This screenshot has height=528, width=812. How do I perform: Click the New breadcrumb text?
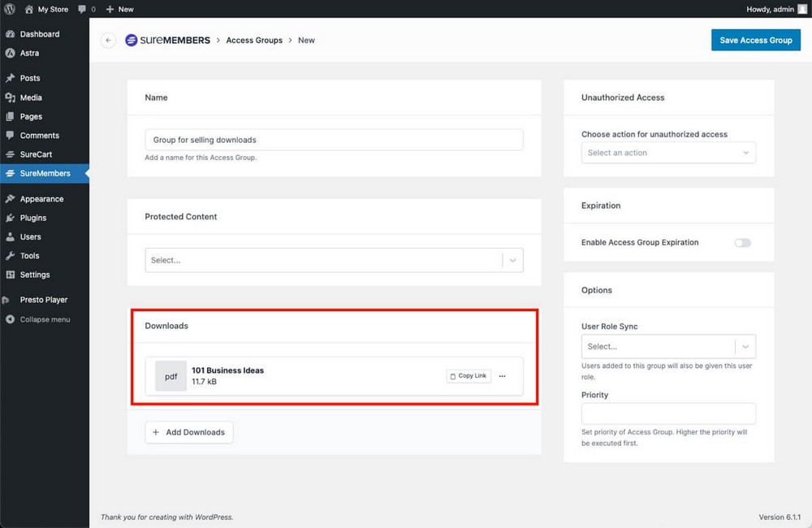[x=306, y=41]
